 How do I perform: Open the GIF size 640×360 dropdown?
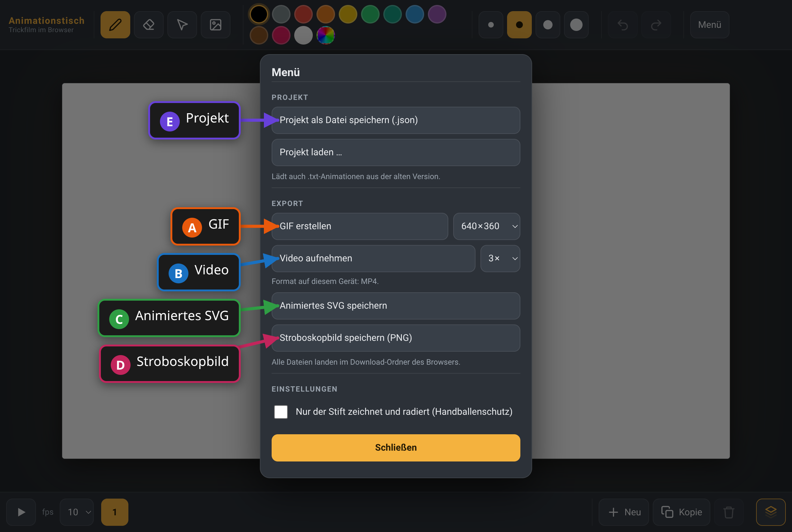486,226
